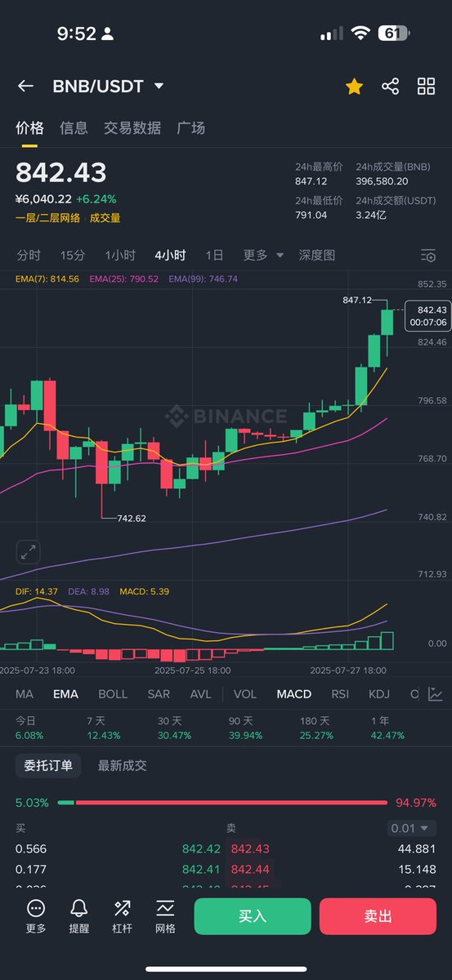Tap the share icon
The width and height of the screenshot is (452, 980).
point(390,86)
